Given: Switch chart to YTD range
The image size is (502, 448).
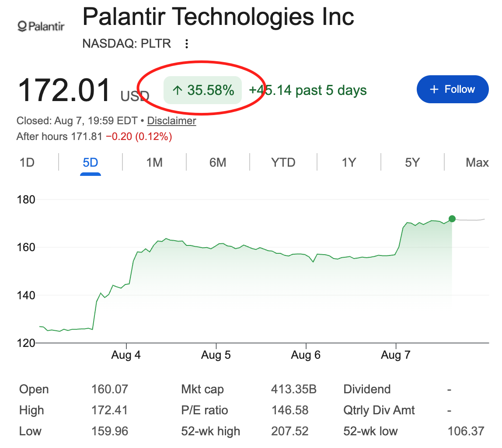Looking at the screenshot, I should tap(283, 163).
